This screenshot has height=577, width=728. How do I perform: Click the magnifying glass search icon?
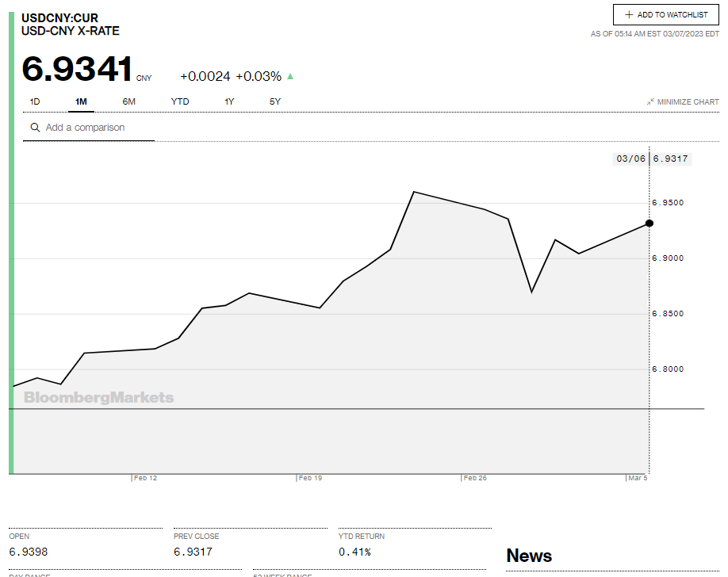35,128
